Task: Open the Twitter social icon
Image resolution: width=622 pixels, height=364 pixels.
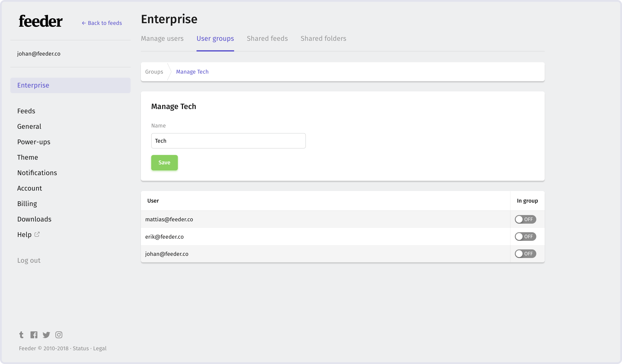Action: pyautogui.click(x=46, y=335)
